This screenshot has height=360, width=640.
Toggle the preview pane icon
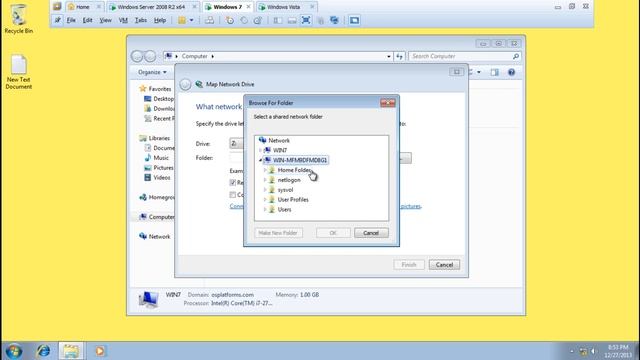point(494,72)
